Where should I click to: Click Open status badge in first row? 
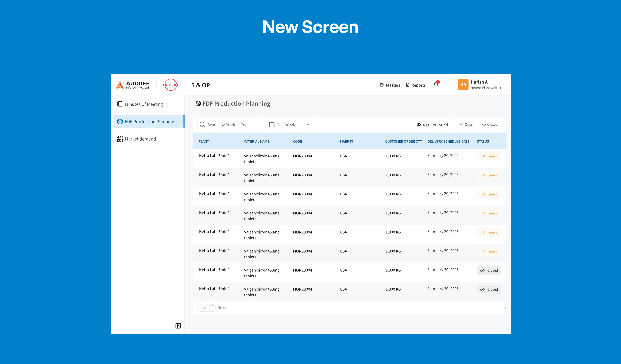click(x=489, y=156)
